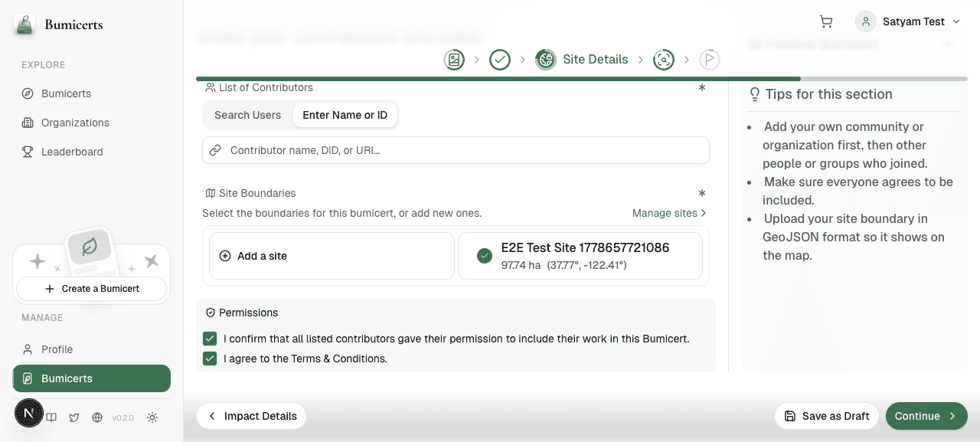Image resolution: width=980 pixels, height=442 pixels.
Task: Click the Bumicerts logo icon
Action: [24, 25]
